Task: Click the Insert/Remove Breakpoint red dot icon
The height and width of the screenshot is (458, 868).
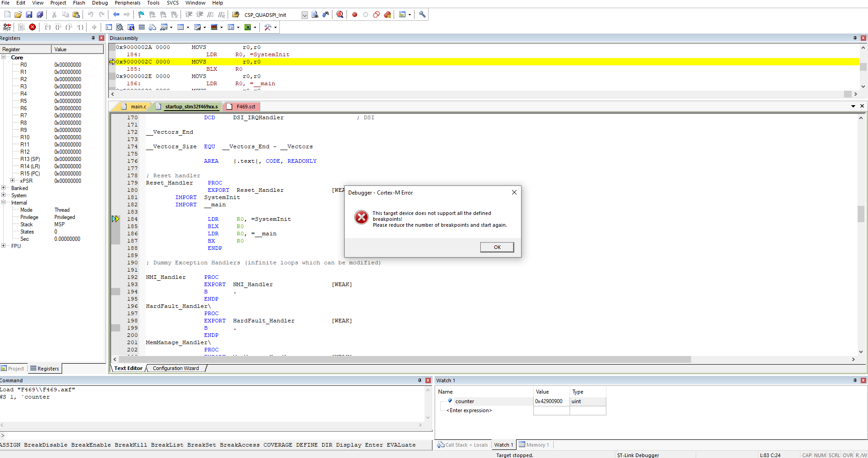Action: pyautogui.click(x=355, y=15)
